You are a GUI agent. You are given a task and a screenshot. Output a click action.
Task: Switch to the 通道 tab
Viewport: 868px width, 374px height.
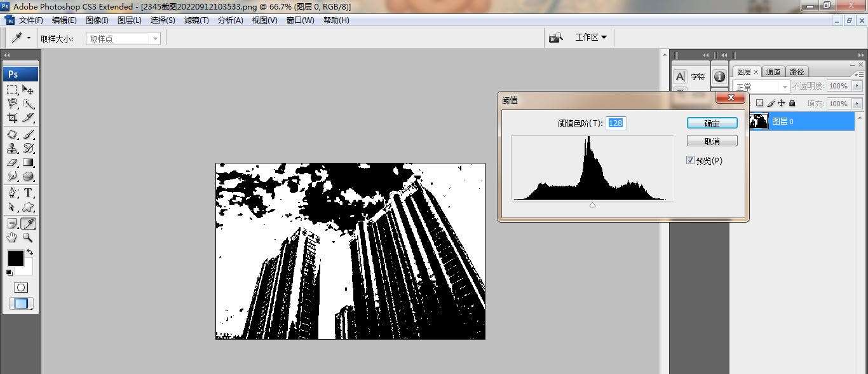tap(773, 72)
